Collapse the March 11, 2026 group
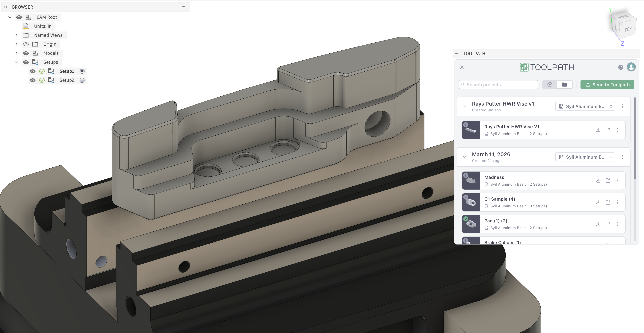This screenshot has height=333, width=644. pos(465,157)
